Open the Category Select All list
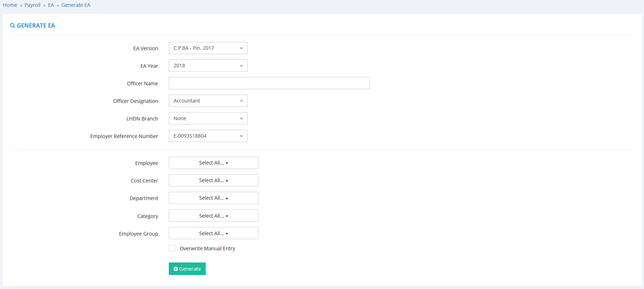The image size is (644, 289). tap(213, 215)
